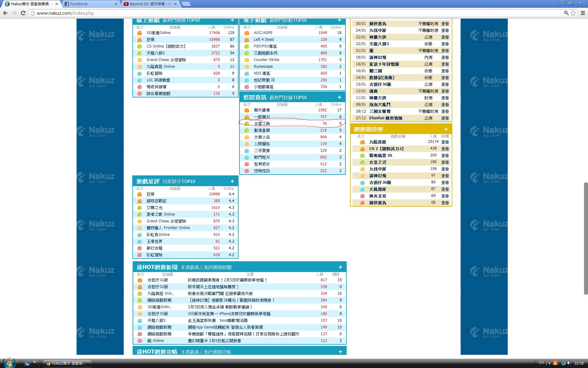Close the Facebook tab
Image resolution: width=588 pixels, height=368 pixels.
116,4
